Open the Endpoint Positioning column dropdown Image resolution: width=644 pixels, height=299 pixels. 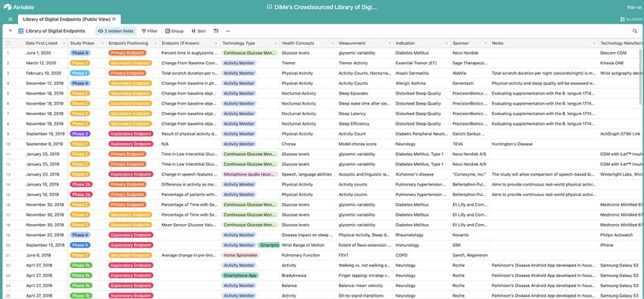pos(155,43)
